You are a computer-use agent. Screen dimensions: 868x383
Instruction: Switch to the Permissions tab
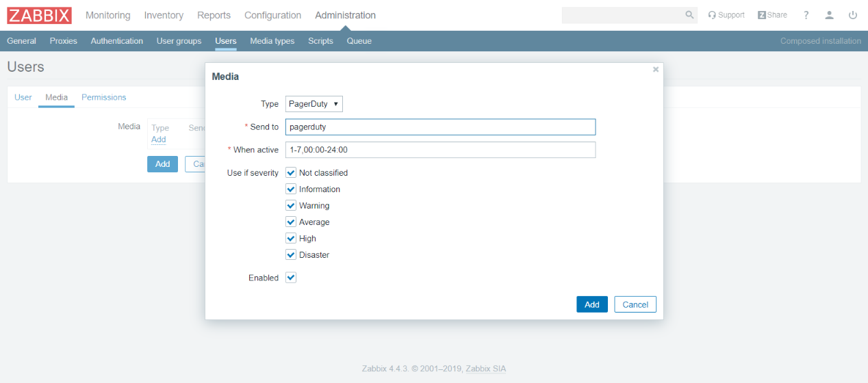pos(103,97)
